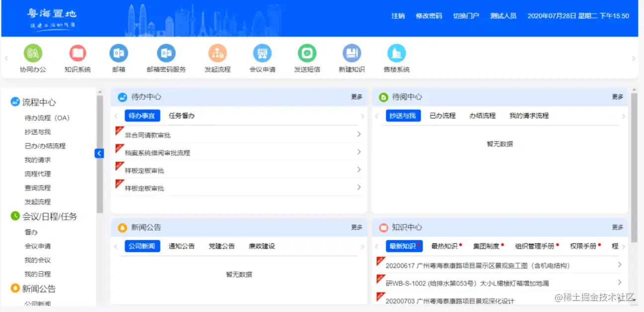
Task: Open chevron for 非合同请款审批 row
Action: click(x=359, y=134)
